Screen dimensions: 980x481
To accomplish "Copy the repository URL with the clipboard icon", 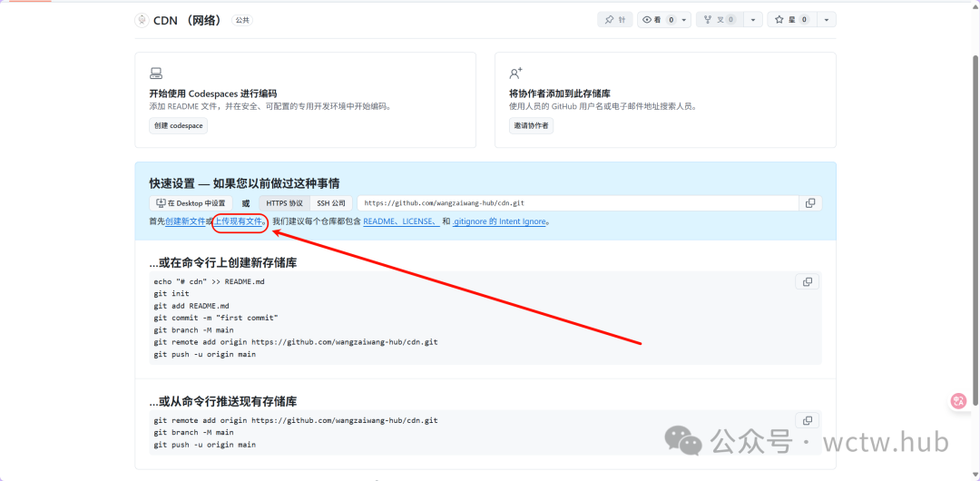I will [x=810, y=203].
